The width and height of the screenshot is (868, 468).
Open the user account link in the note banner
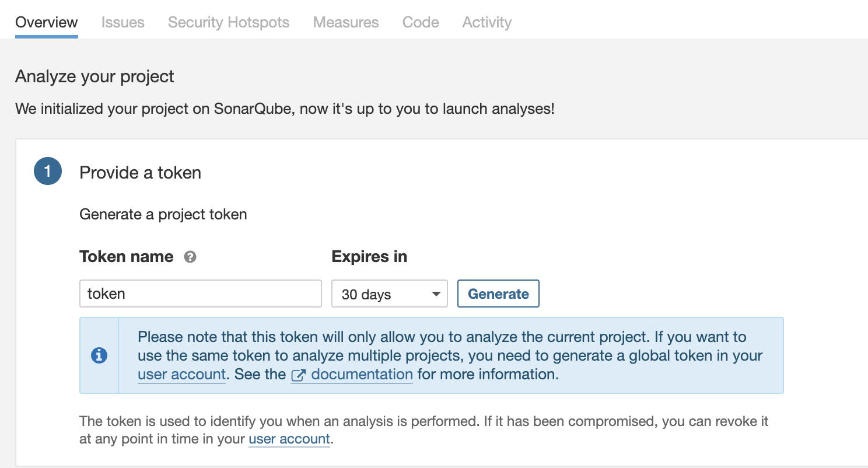pos(181,374)
